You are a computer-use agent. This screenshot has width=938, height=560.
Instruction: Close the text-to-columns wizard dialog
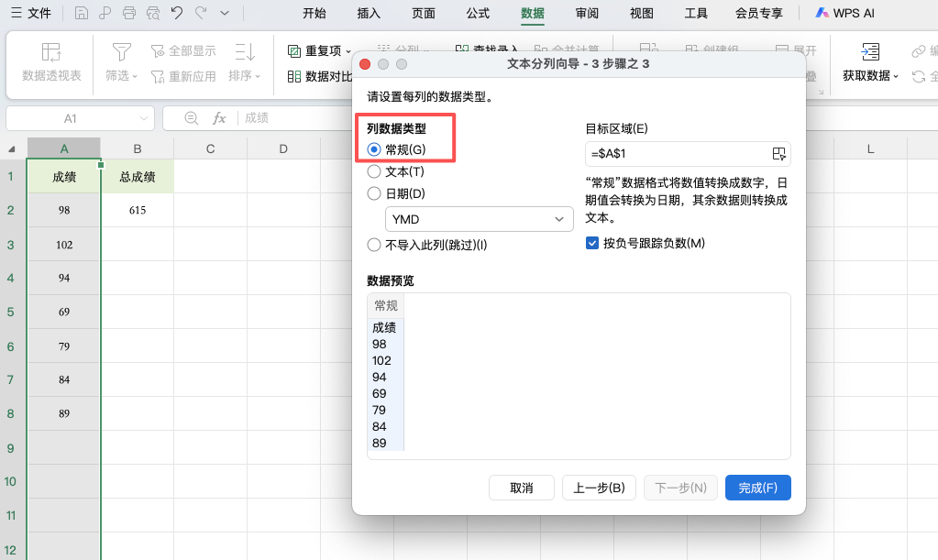pyautogui.click(x=365, y=64)
